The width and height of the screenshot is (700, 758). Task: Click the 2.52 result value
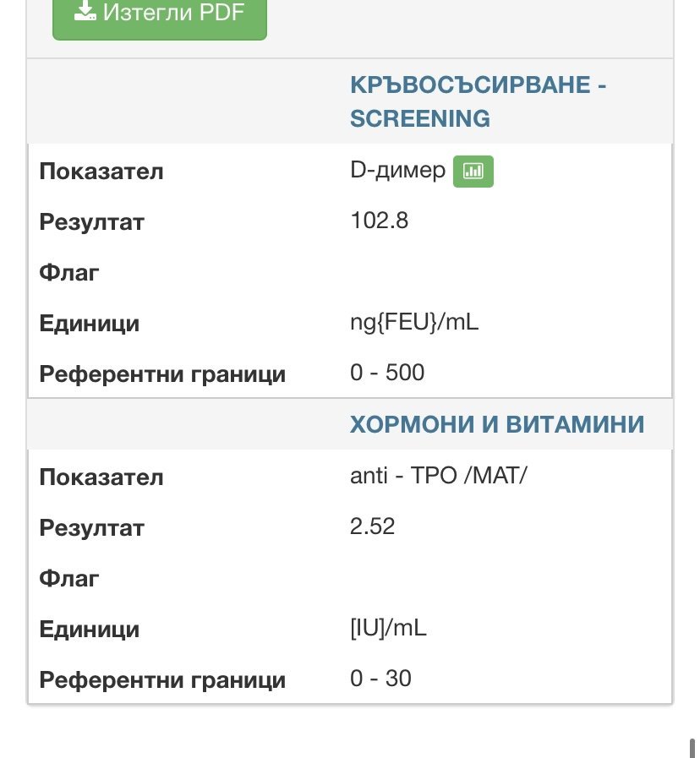pos(372,526)
